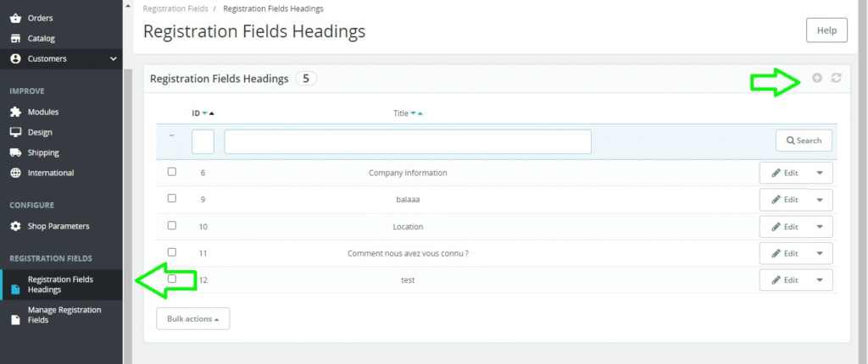868x364 pixels.
Task: Open the Bulk actions dropdown
Action: coord(192,318)
